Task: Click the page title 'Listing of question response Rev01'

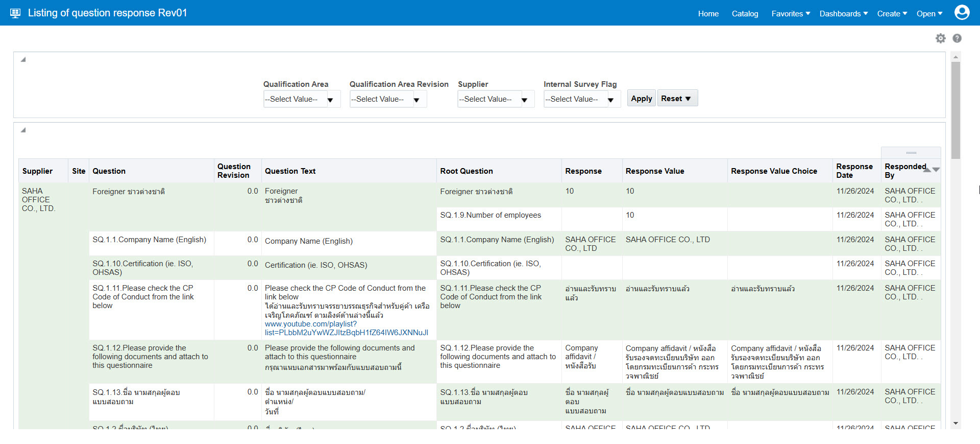Action: 107,13
